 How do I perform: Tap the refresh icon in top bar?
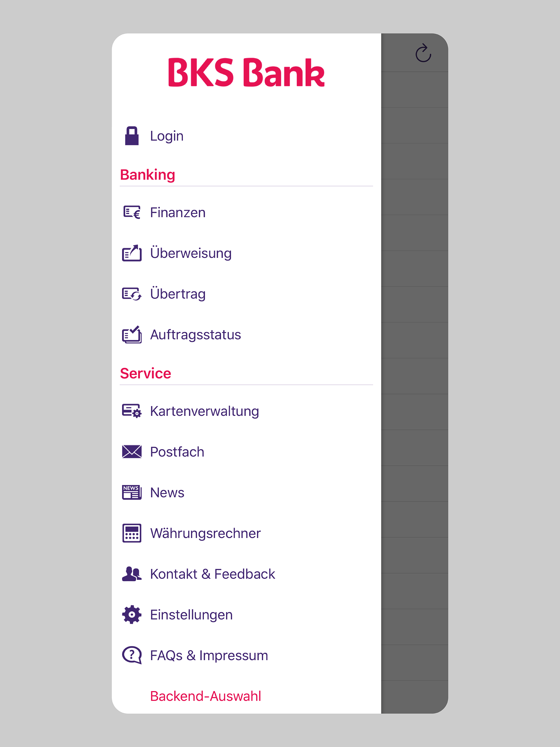click(423, 53)
